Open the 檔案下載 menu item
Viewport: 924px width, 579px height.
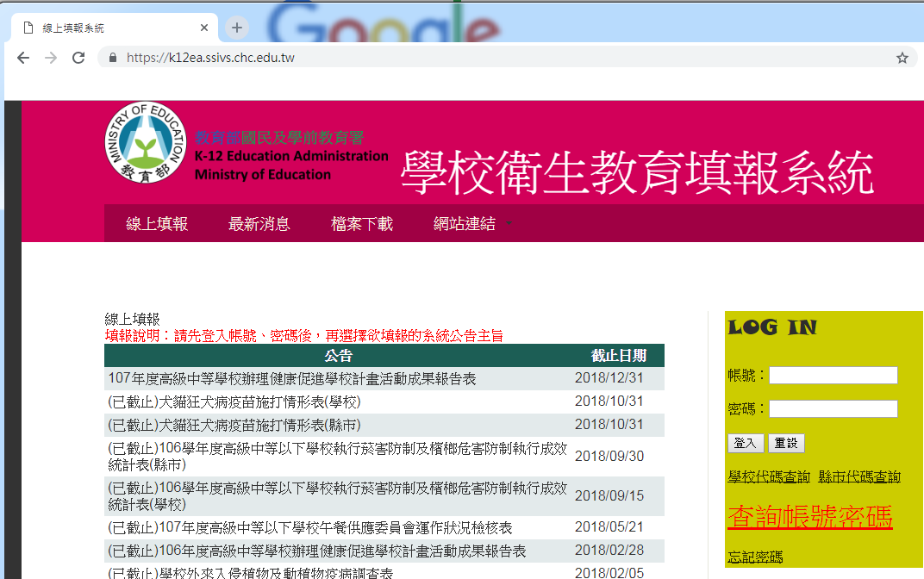[x=362, y=224]
